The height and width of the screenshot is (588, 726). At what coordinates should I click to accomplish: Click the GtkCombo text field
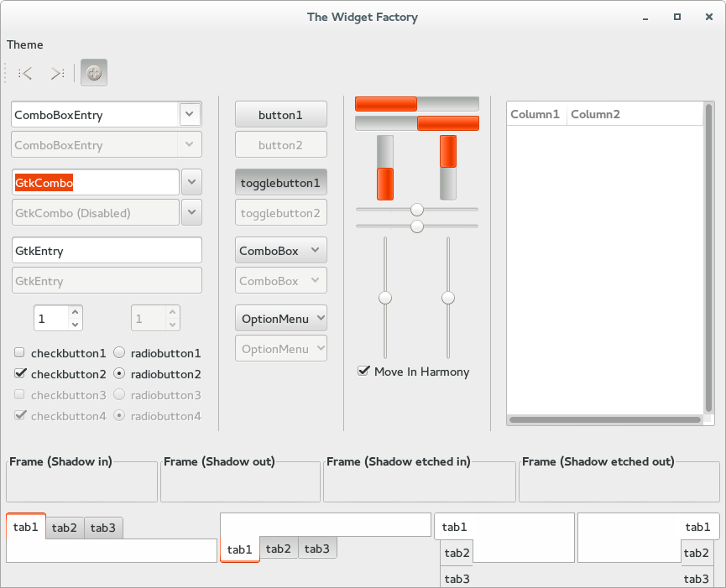coord(96,182)
